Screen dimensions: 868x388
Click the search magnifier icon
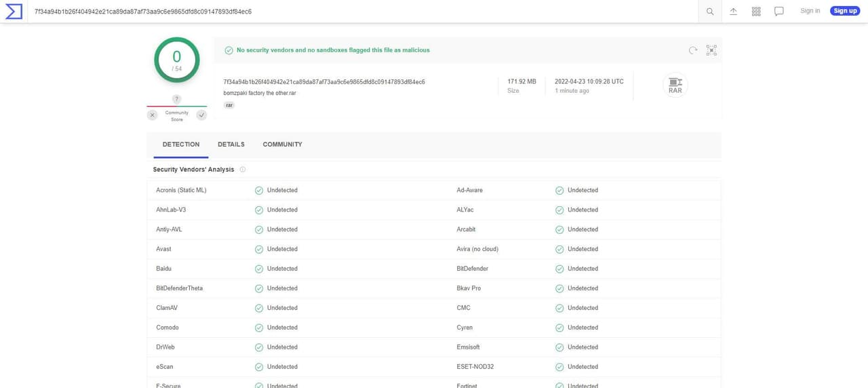point(710,11)
